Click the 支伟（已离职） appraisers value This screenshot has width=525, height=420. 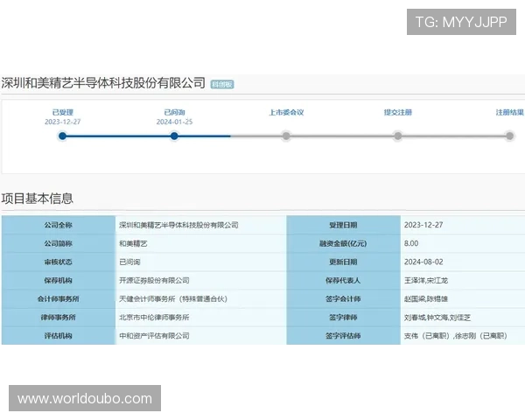(x=456, y=336)
